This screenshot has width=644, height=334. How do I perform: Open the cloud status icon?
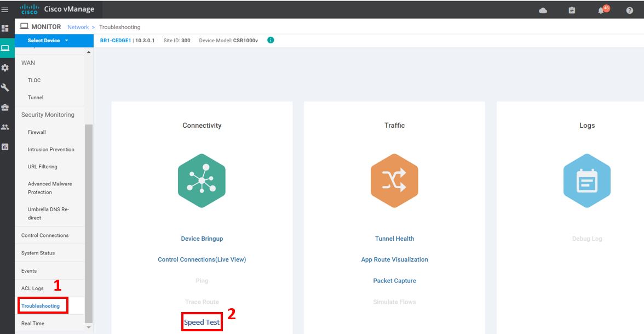543,10
